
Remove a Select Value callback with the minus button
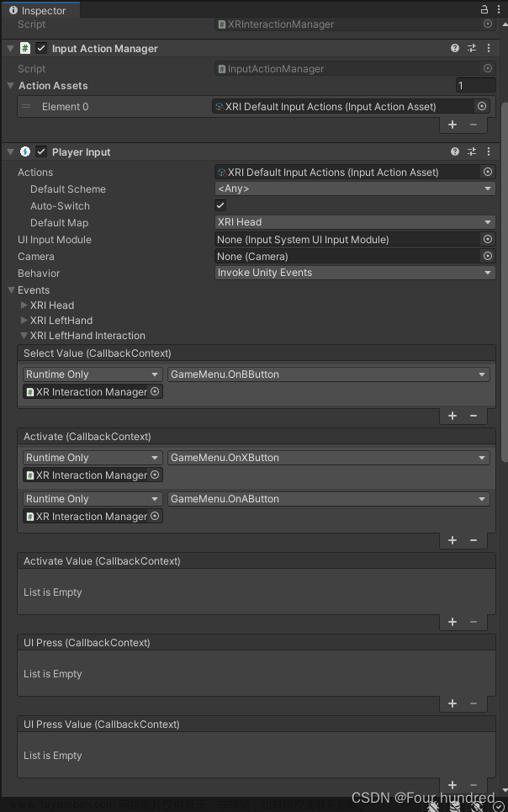pyautogui.click(x=473, y=416)
